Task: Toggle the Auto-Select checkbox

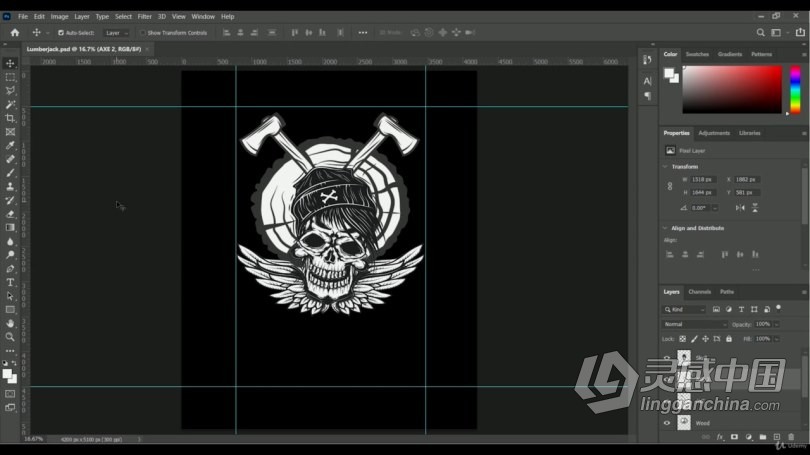Action: coord(61,33)
